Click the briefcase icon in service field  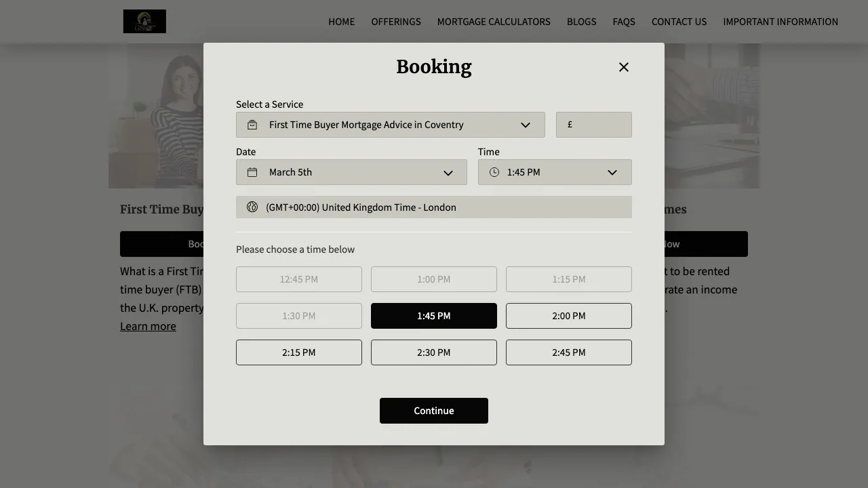coord(252,125)
